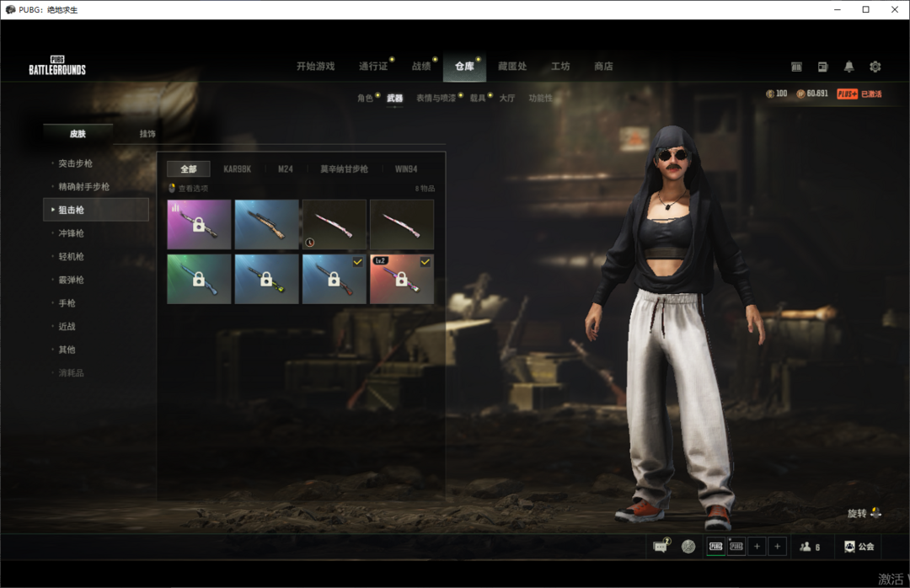910x588 pixels.
Task: Open the notification bell
Action: pyautogui.click(x=848, y=67)
